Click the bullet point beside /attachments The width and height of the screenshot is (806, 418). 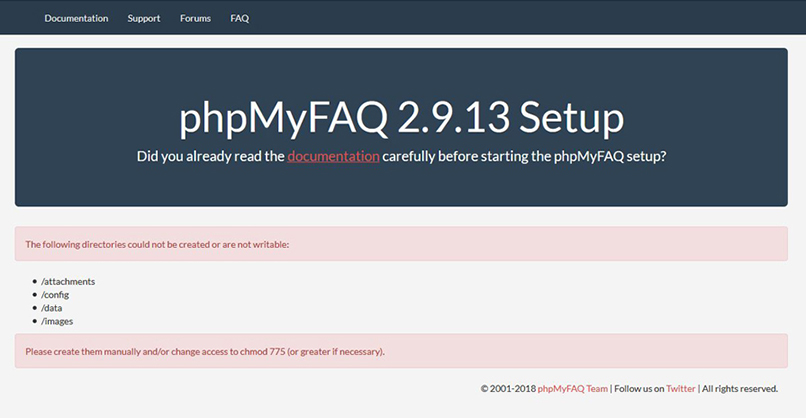[x=35, y=281]
